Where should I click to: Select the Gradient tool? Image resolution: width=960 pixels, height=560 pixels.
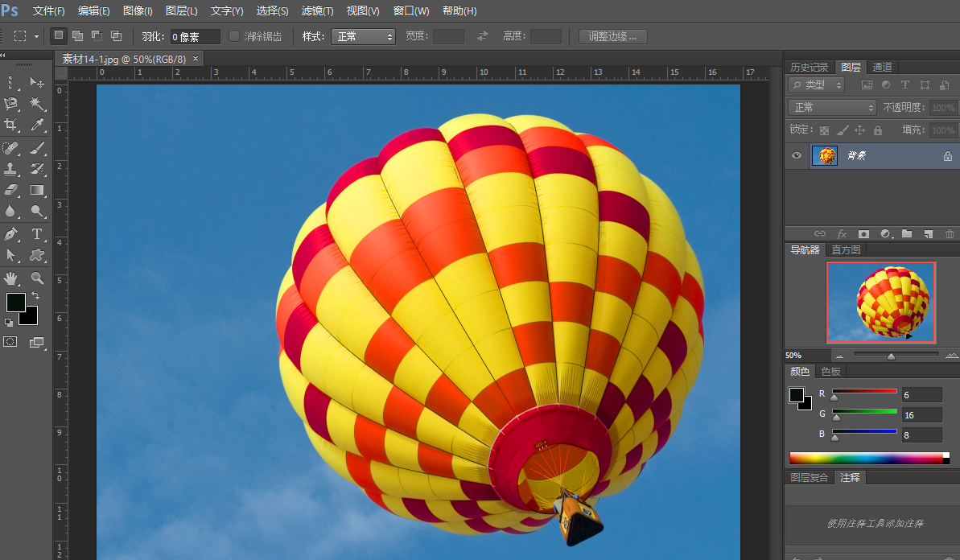(x=37, y=190)
